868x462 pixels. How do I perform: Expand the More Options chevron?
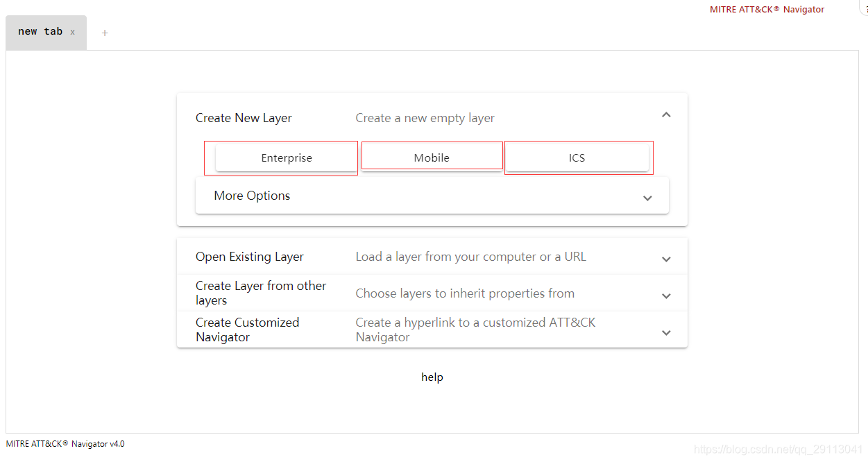tap(647, 198)
